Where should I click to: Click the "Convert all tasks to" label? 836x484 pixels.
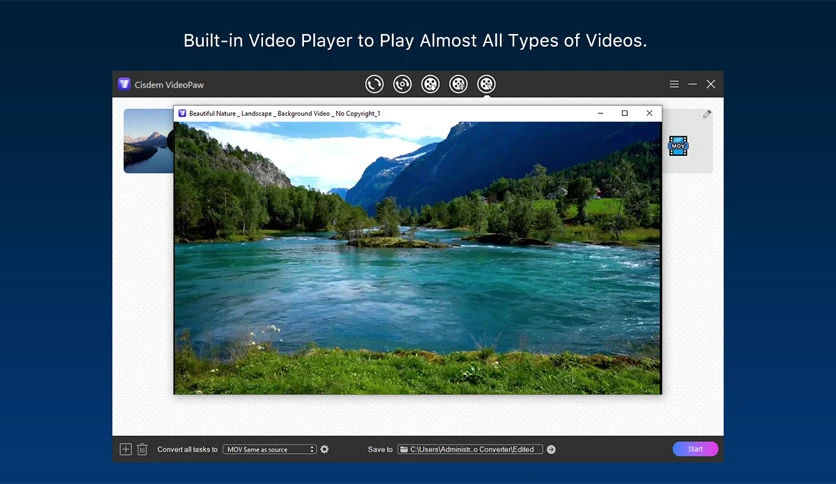(187, 449)
